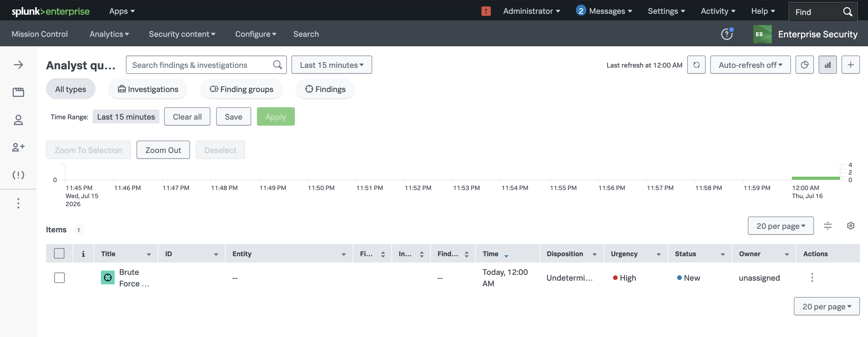Filter by Findings
Screen dimensions: 868x337
coord(325,89)
